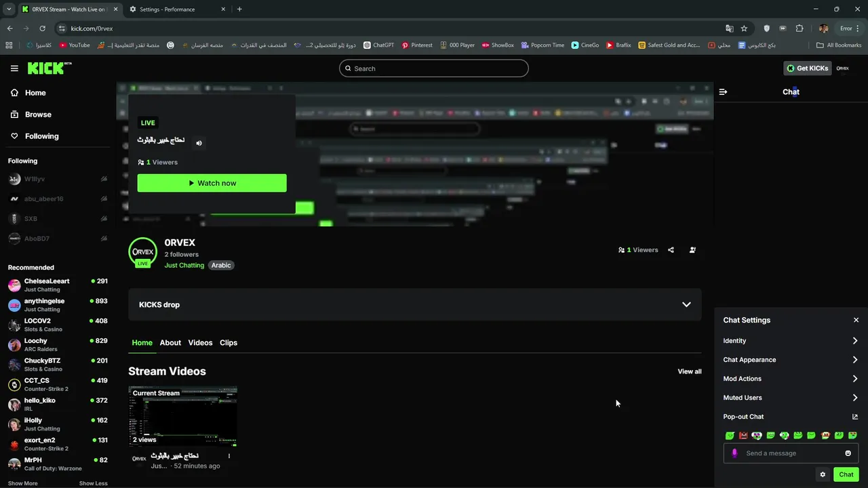Close the Chat Settings panel
Screen dimensions: 868x488
click(x=856, y=320)
